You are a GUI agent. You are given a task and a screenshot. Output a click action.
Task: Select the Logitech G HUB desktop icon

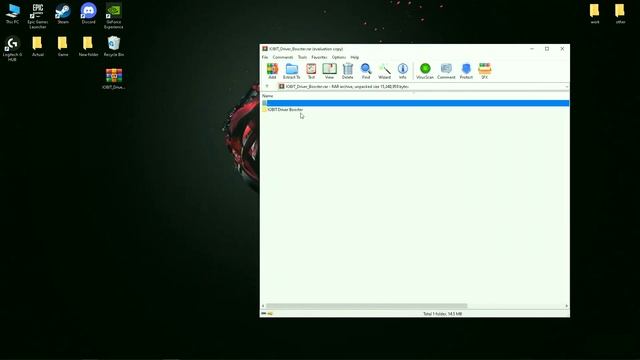(12, 49)
